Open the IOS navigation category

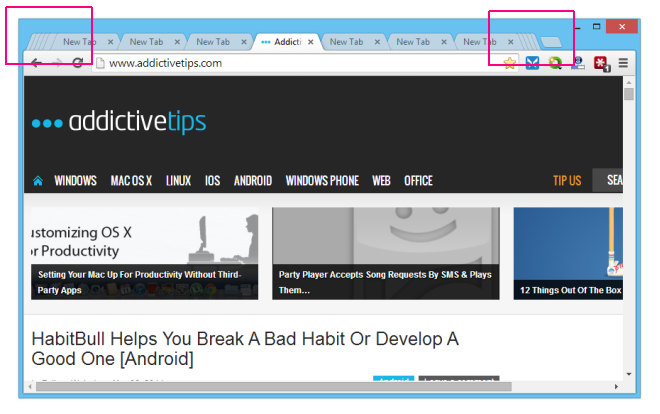[213, 181]
